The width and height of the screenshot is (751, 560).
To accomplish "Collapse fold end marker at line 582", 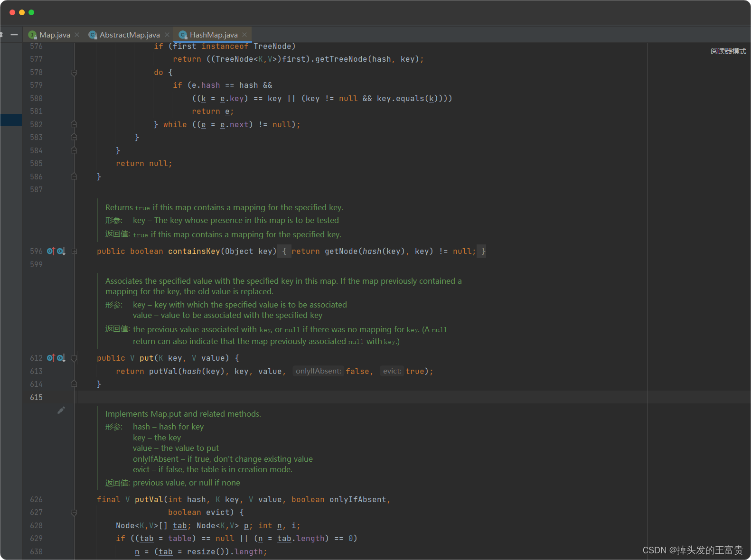I will (x=74, y=124).
